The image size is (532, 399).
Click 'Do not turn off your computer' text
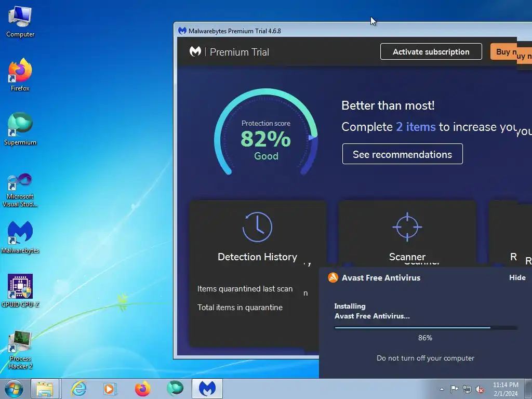(x=425, y=358)
